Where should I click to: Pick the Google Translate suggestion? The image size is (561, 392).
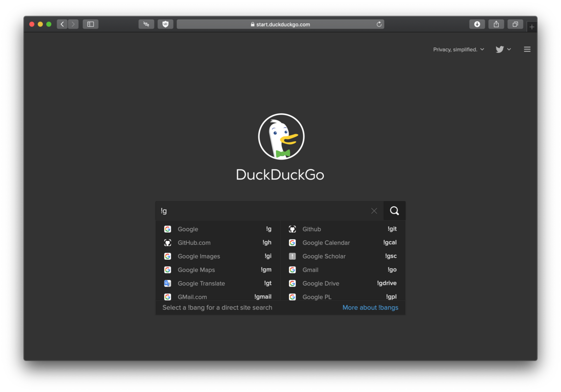(218, 283)
